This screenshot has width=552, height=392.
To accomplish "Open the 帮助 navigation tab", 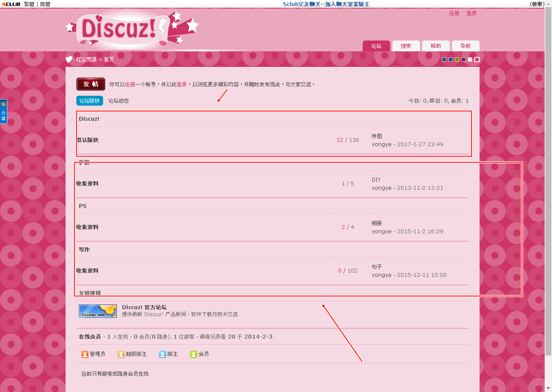I will pyautogui.click(x=436, y=46).
